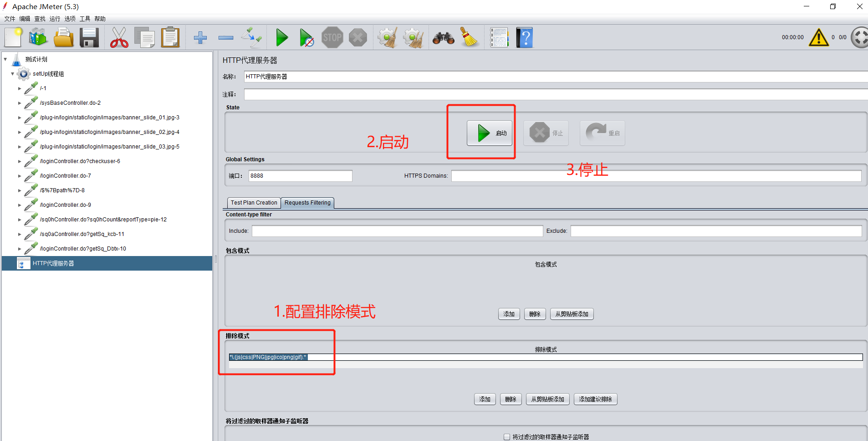
Task: Click the Clear toolbar icon
Action: 388,37
